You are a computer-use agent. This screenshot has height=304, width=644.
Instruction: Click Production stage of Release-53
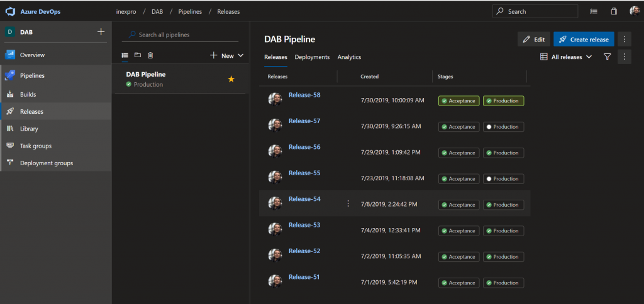click(504, 231)
